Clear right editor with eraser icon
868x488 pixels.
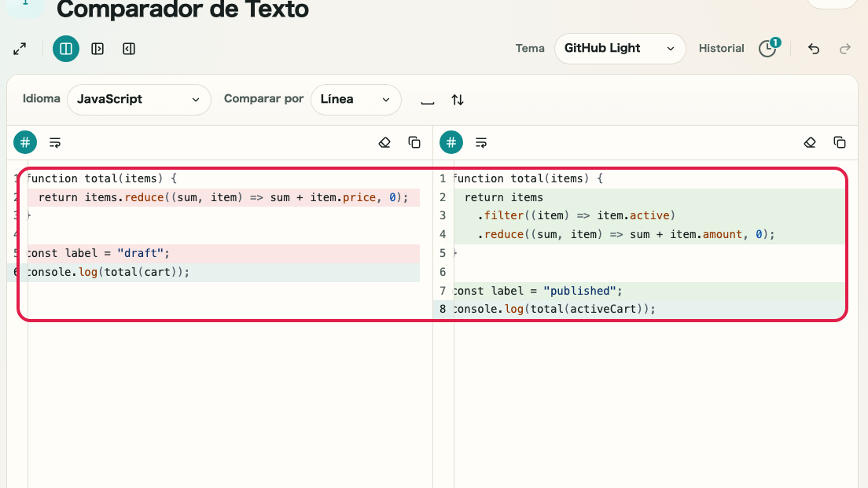[810, 143]
